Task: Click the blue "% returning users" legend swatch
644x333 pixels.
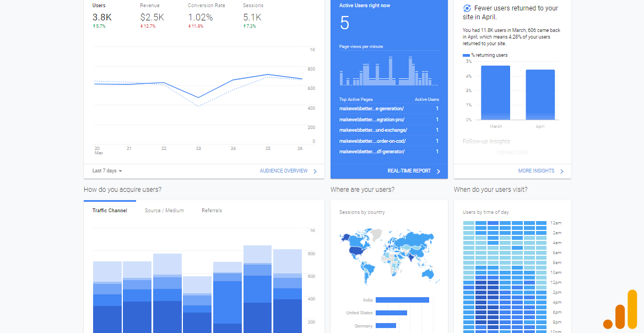Action: (x=466, y=55)
